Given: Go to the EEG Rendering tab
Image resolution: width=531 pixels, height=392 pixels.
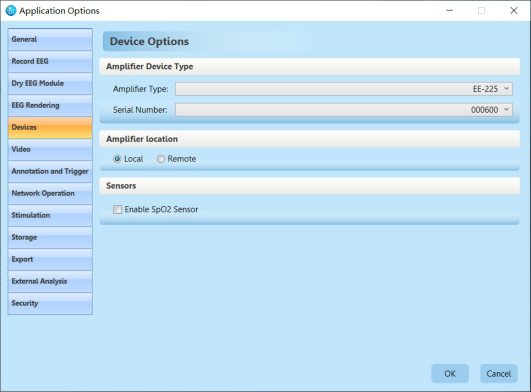Looking at the screenshot, I should click(50, 106).
